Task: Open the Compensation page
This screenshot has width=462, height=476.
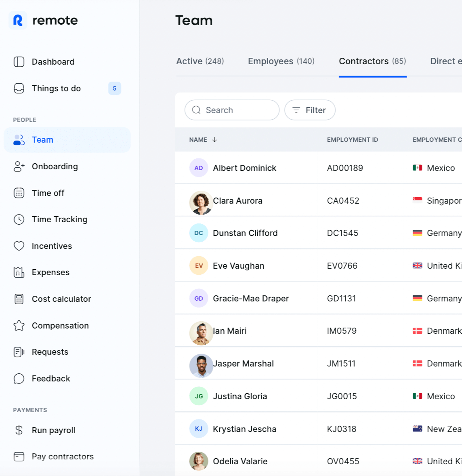Action: click(60, 325)
